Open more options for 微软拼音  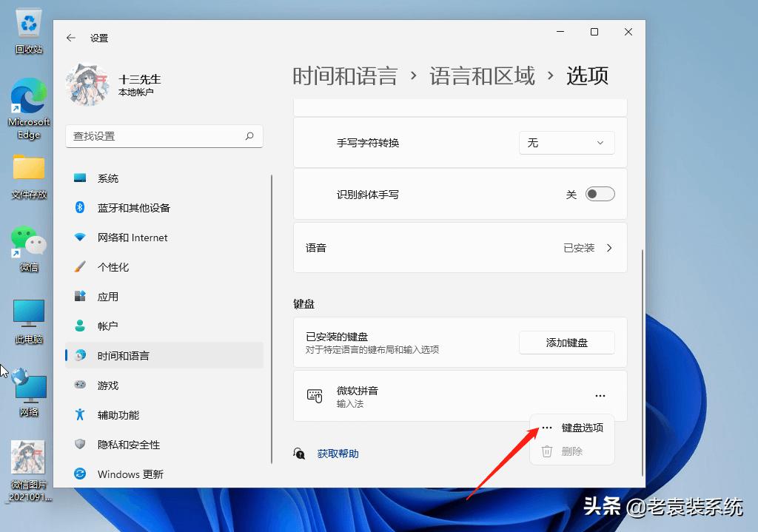600,395
